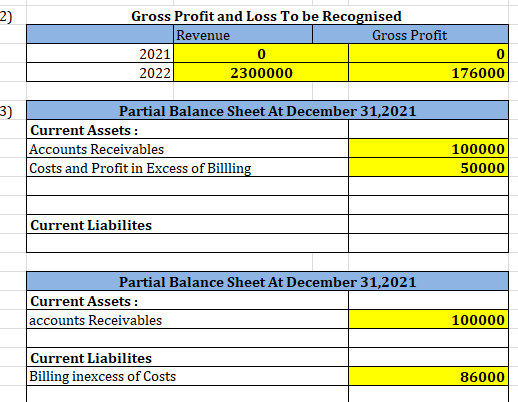Image resolution: width=518 pixels, height=402 pixels.
Task: Click the Gross Profit header cell
Action: coord(410,35)
